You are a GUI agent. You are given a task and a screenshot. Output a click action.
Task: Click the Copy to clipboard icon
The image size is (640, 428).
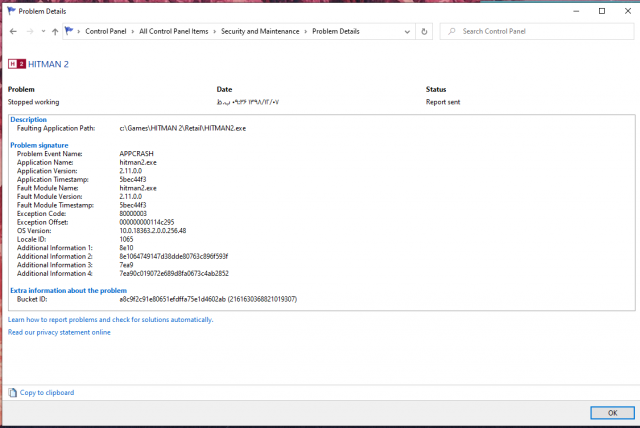coord(12,393)
